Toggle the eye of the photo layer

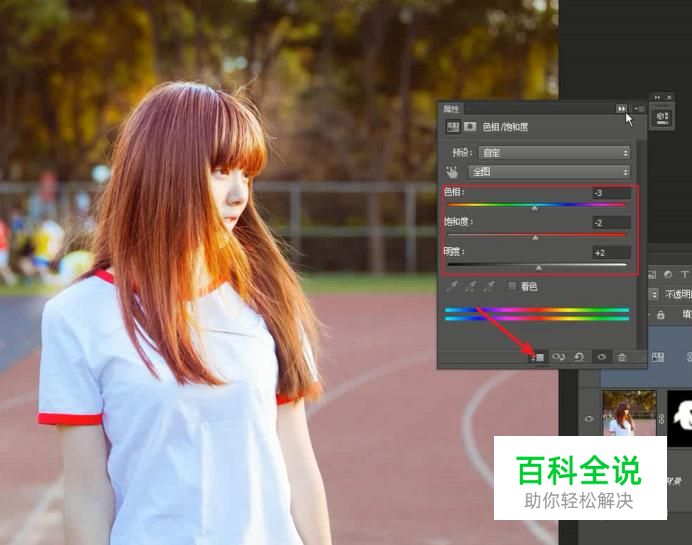click(x=589, y=418)
